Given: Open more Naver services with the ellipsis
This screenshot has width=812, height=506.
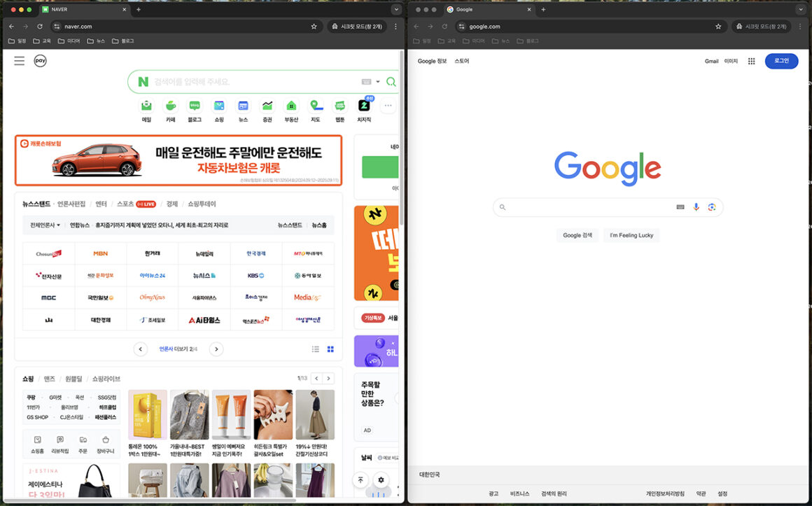Looking at the screenshot, I should (388, 105).
